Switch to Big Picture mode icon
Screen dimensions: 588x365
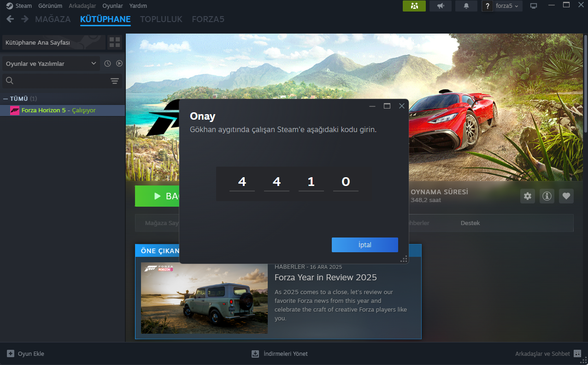pyautogui.click(x=534, y=6)
